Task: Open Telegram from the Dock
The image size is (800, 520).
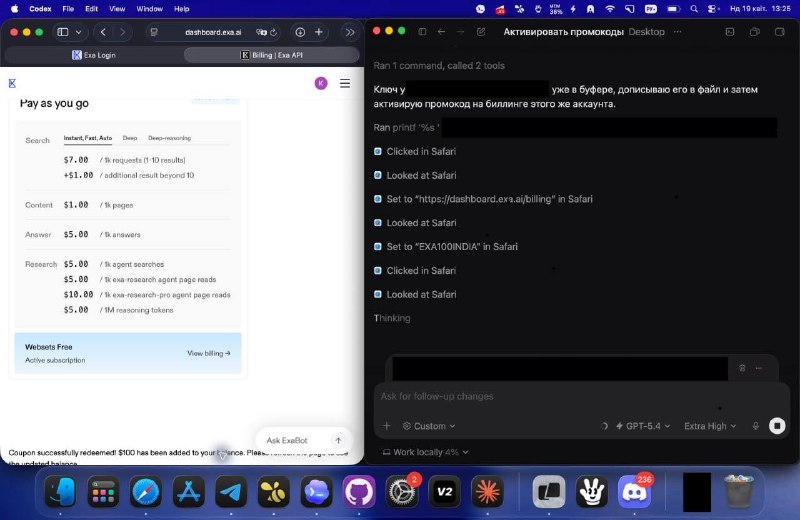Action: pyautogui.click(x=231, y=492)
